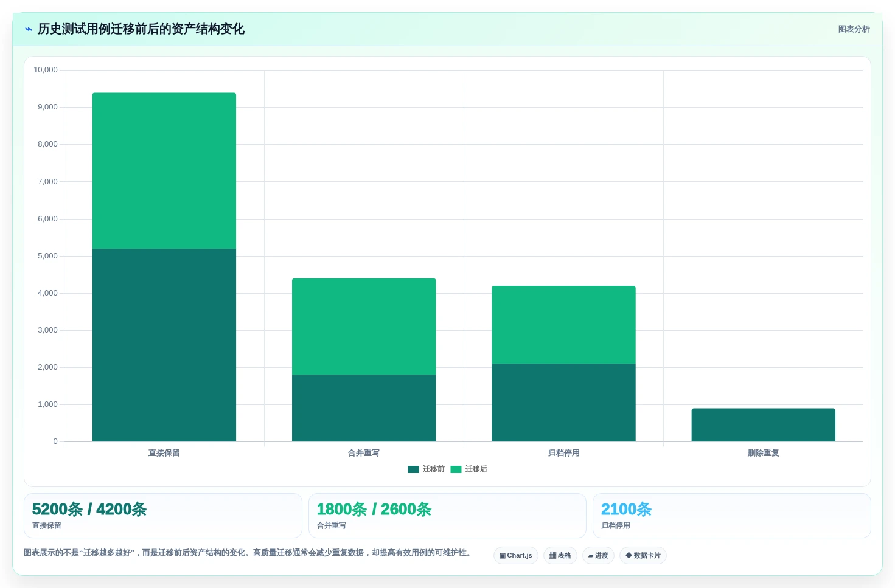Click the 10,000 y-axis tick label
The height and width of the screenshot is (588, 895).
(46, 70)
